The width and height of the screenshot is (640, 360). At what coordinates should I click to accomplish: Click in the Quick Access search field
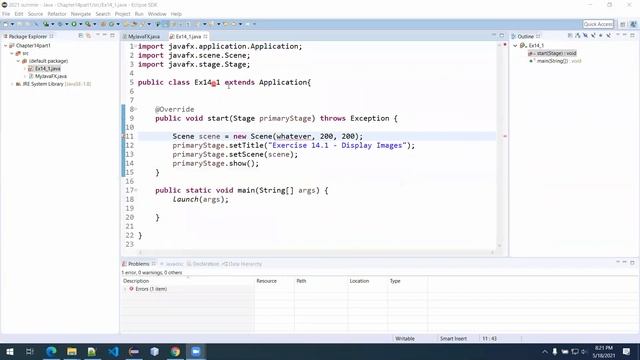click(598, 24)
